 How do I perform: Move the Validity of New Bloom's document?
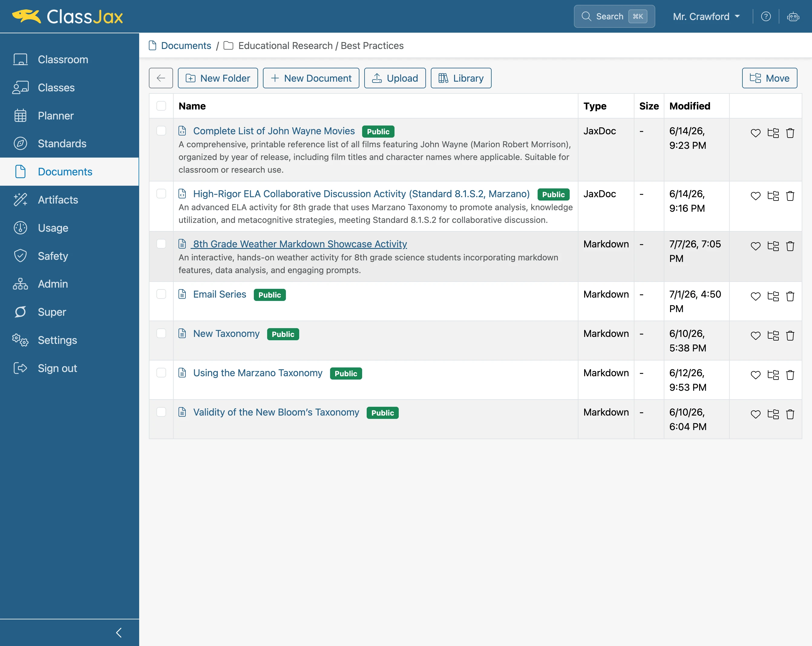773,414
